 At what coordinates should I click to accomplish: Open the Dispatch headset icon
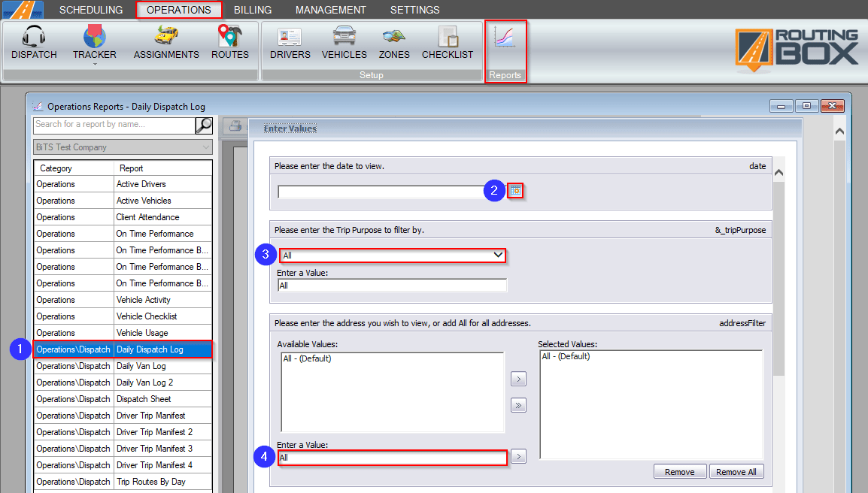(x=34, y=37)
